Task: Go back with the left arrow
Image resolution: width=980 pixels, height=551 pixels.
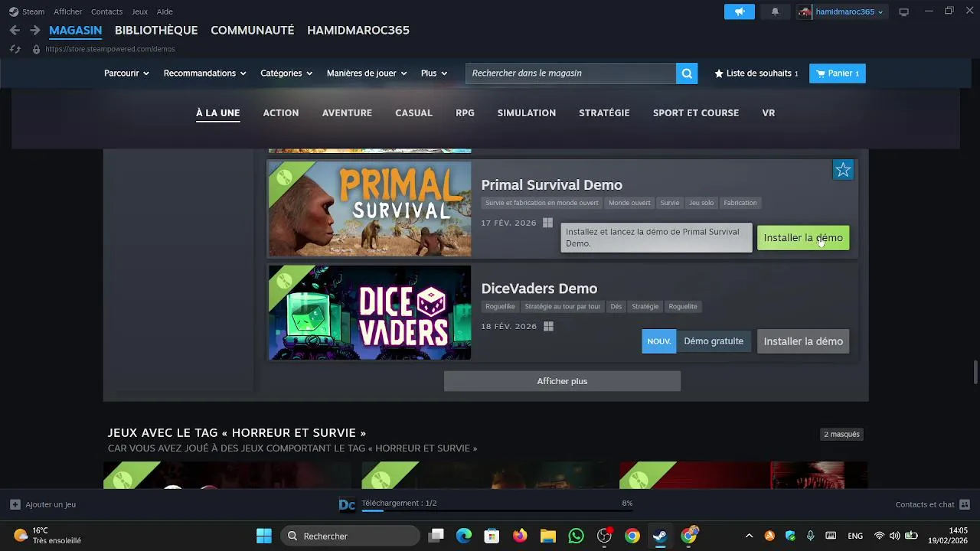Action: 15,31
